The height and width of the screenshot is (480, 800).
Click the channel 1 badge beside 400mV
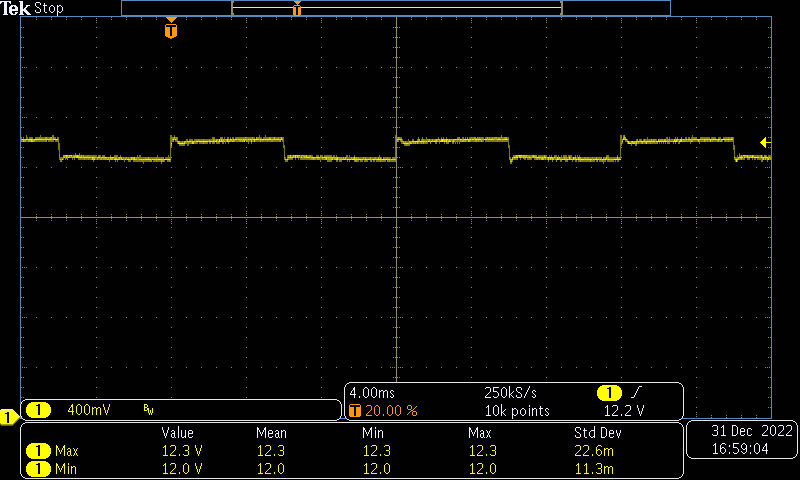39,410
